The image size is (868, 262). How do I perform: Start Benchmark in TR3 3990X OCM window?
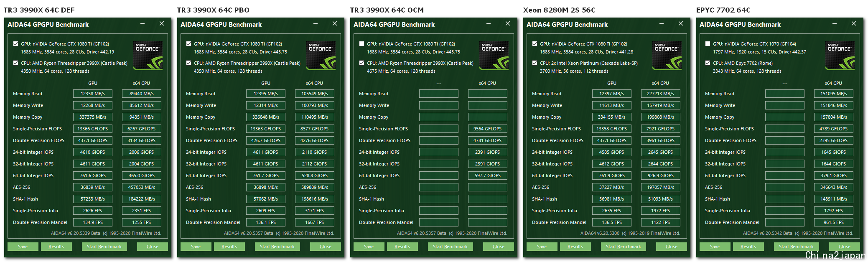click(x=451, y=247)
